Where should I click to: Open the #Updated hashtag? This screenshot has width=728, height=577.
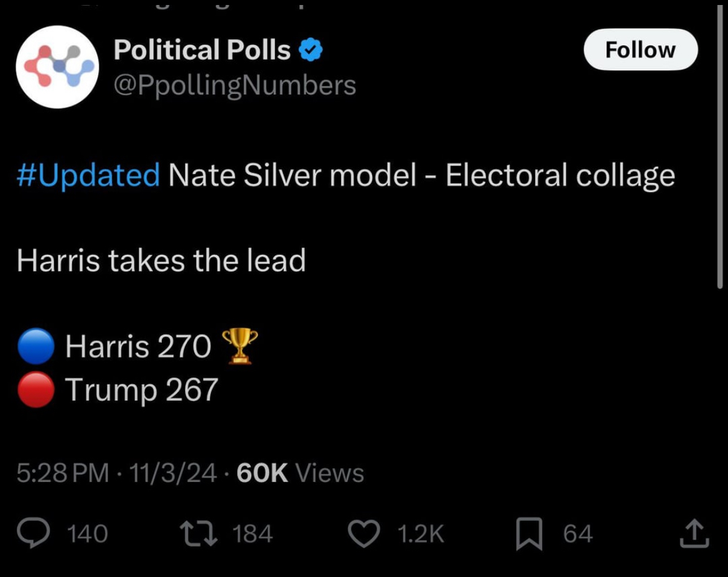tap(88, 175)
